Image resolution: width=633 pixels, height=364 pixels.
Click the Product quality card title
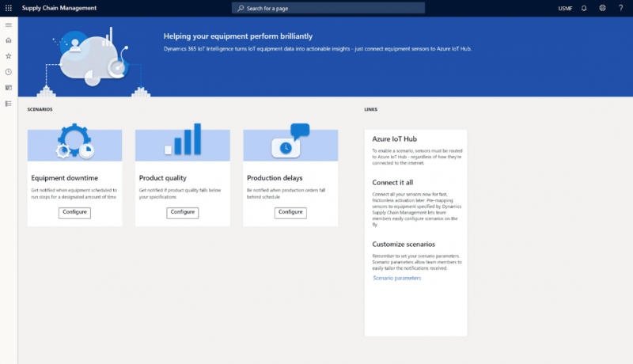coord(163,178)
